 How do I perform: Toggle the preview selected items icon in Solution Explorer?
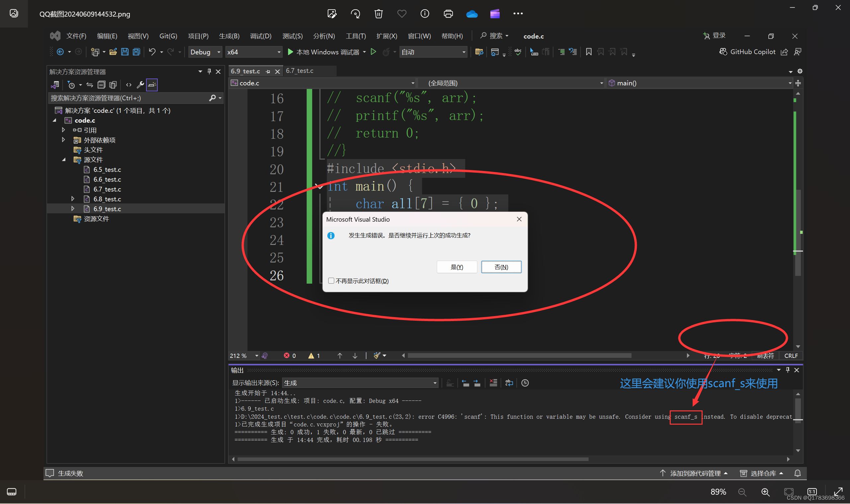click(x=152, y=85)
